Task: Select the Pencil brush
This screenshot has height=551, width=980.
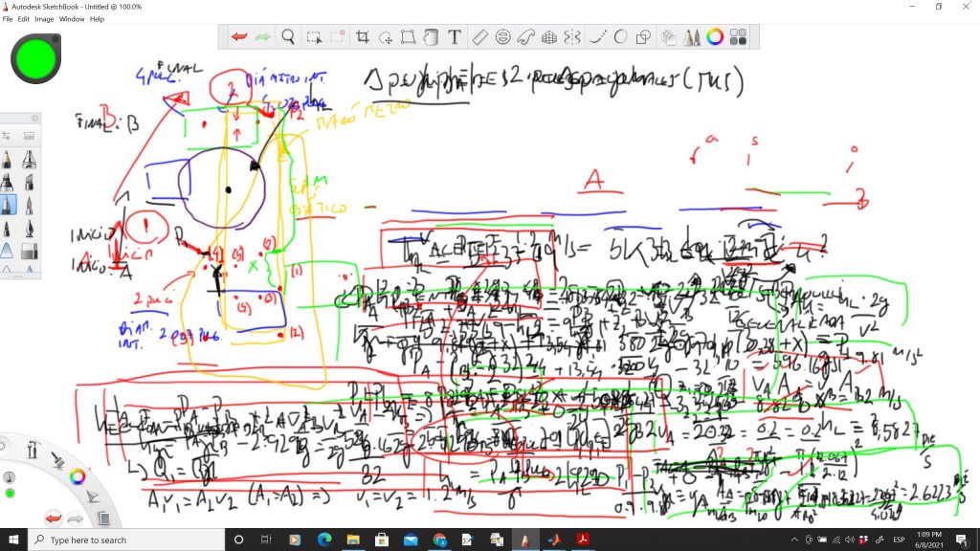Action: (x=7, y=160)
